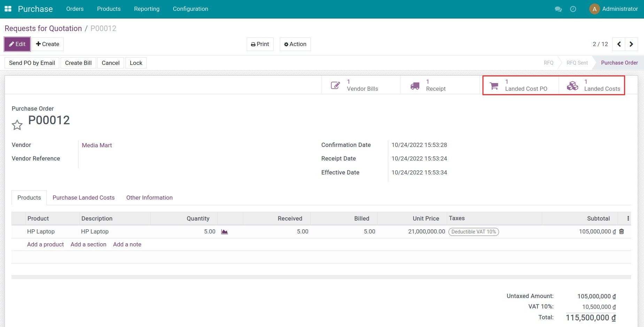Image resolution: width=644 pixels, height=327 pixels.
Task: Open the activities clock icon
Action: click(x=573, y=9)
